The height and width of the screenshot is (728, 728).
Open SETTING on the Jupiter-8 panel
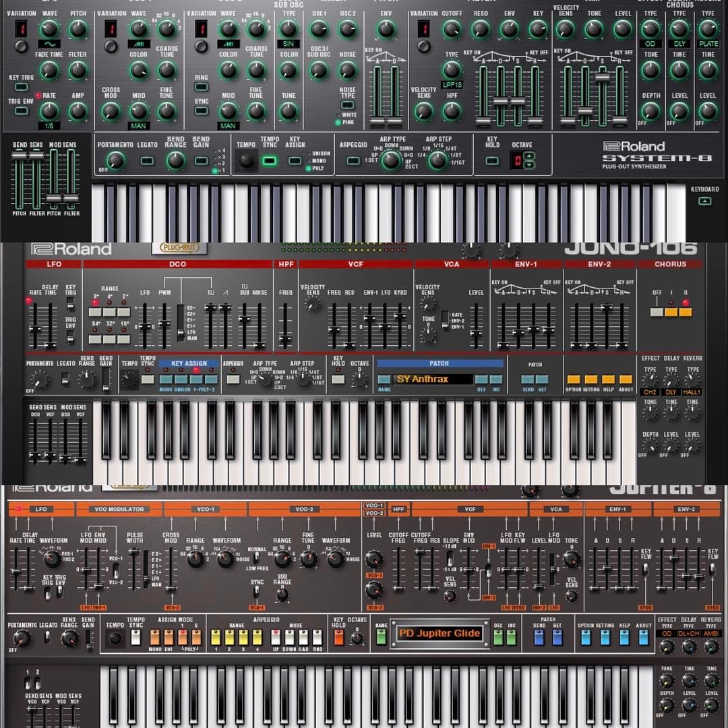pyautogui.click(x=605, y=637)
